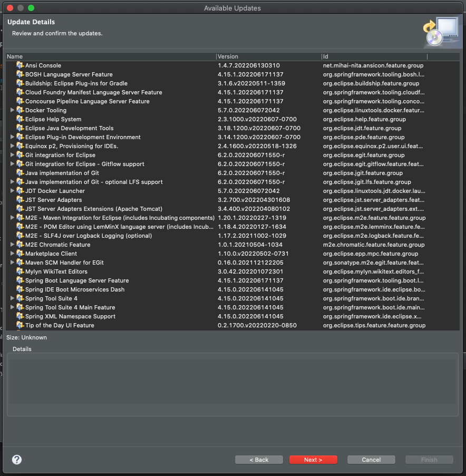This screenshot has height=476, width=466.
Task: Click the Buildship Gradle plug-in icon
Action: coord(20,83)
